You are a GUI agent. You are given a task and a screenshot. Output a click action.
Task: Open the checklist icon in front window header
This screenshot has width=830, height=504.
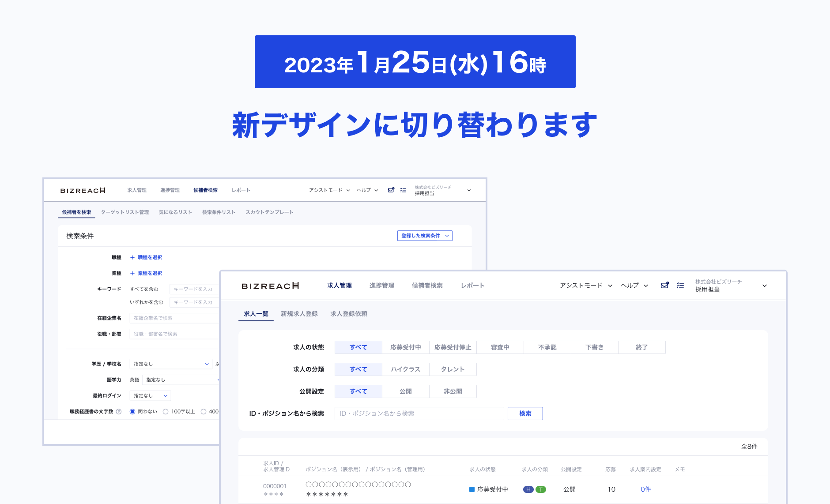pos(680,286)
